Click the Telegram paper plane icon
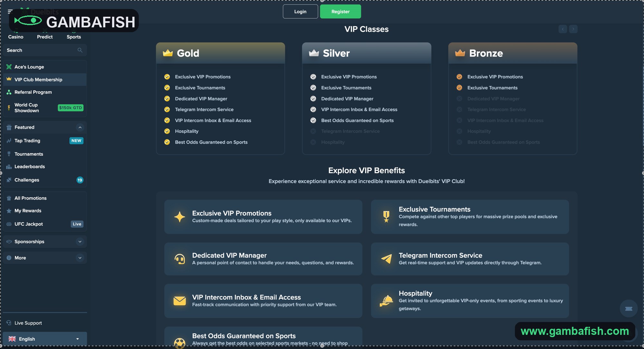The height and width of the screenshot is (349, 644). 386,259
